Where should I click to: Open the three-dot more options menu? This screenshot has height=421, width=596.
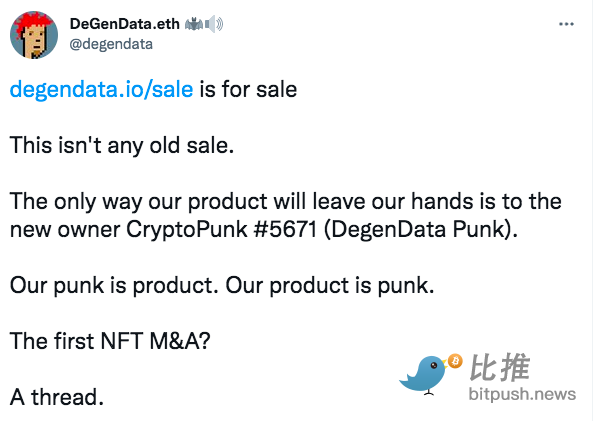point(566,24)
